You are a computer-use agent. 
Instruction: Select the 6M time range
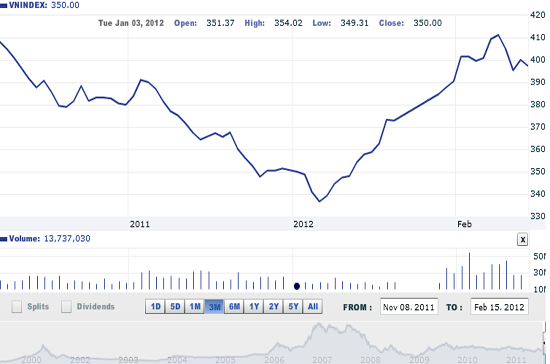coord(234,307)
